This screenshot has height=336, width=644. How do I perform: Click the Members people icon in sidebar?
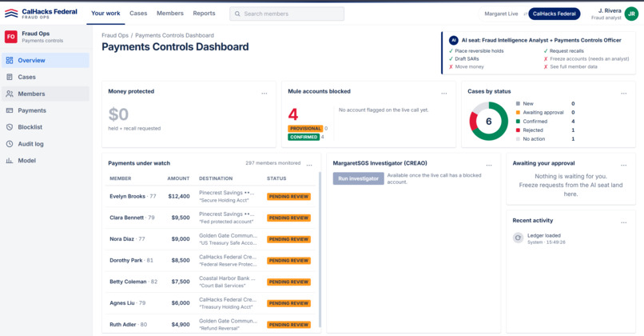tap(10, 94)
